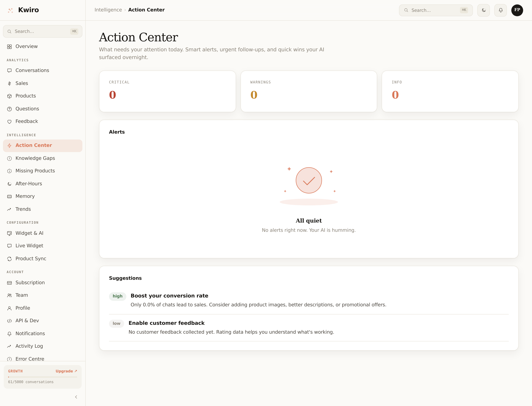
Task: Navigate to Knowledge Gaps
Action: [43, 158]
